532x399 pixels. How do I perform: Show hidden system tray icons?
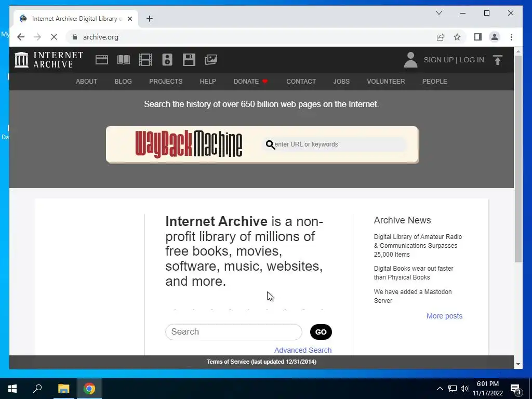point(440,389)
